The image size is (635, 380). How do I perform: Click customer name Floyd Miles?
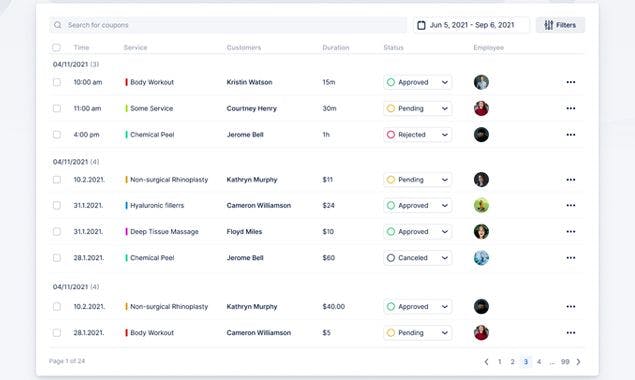click(x=244, y=232)
